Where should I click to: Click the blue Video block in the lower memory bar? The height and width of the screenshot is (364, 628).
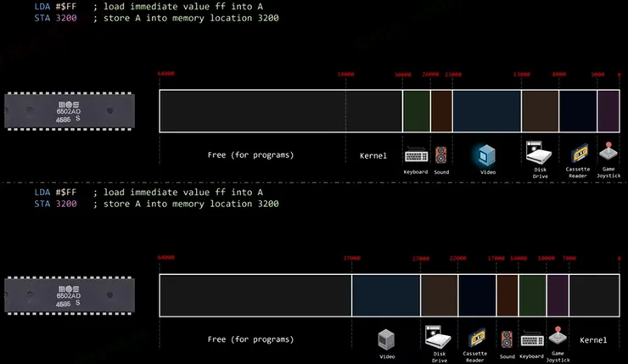point(386,295)
